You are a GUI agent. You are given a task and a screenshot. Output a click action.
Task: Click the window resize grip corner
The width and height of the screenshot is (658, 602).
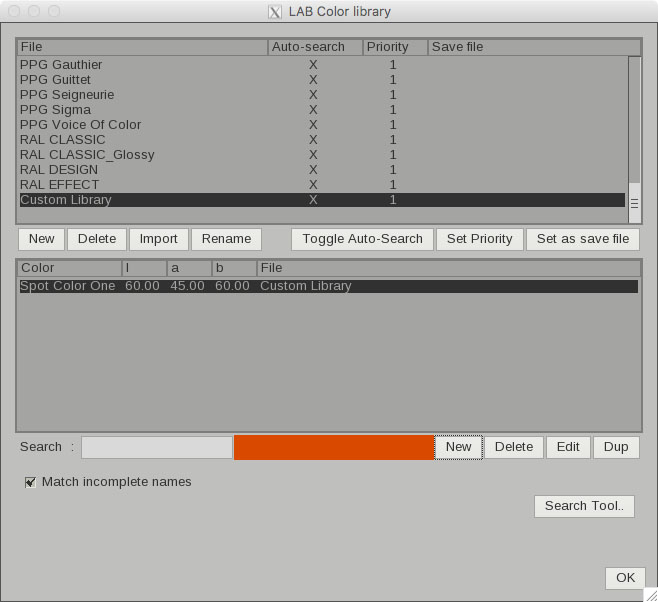[x=650, y=594]
